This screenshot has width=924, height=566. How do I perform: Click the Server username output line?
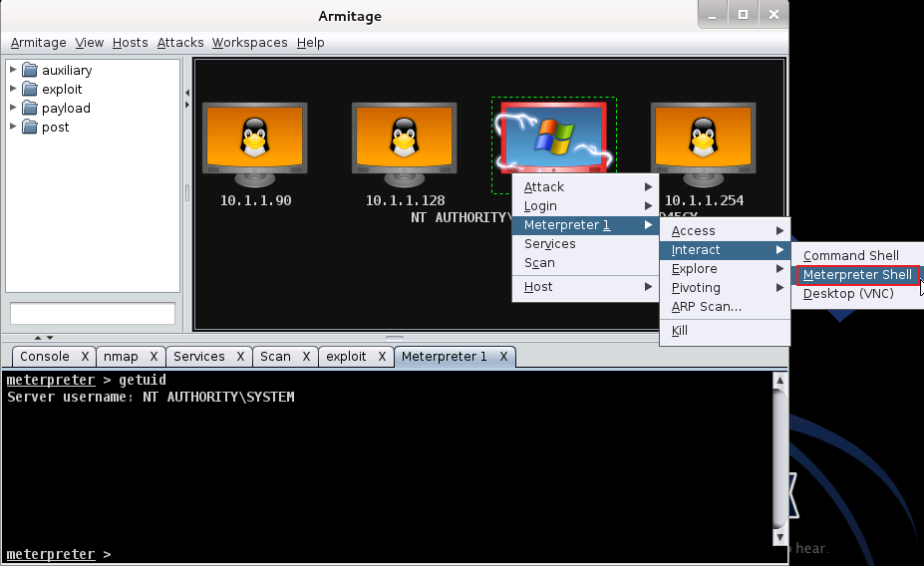coord(151,397)
